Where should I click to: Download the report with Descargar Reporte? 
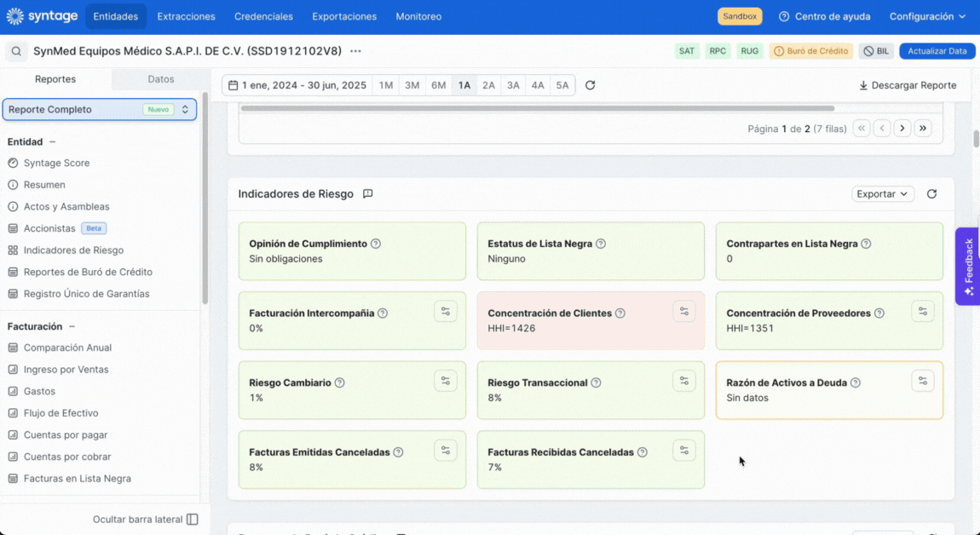coord(908,85)
